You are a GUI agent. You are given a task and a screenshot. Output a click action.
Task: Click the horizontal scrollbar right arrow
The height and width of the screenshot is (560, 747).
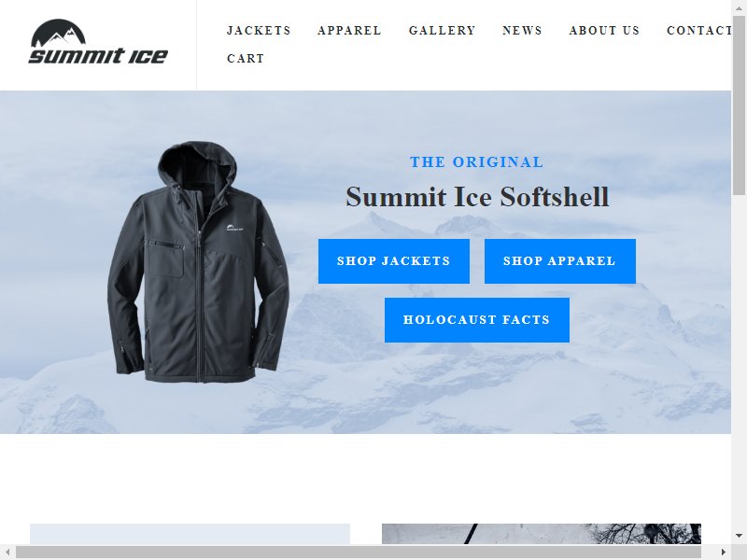click(723, 552)
